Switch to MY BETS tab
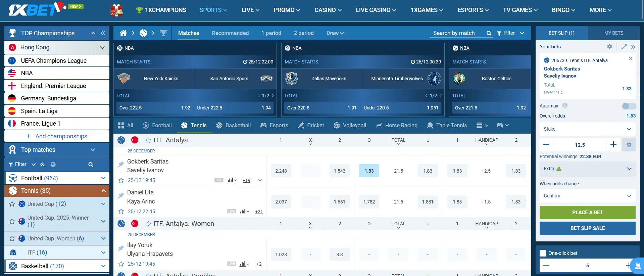Viewport: 644px width, 276px height. (613, 33)
